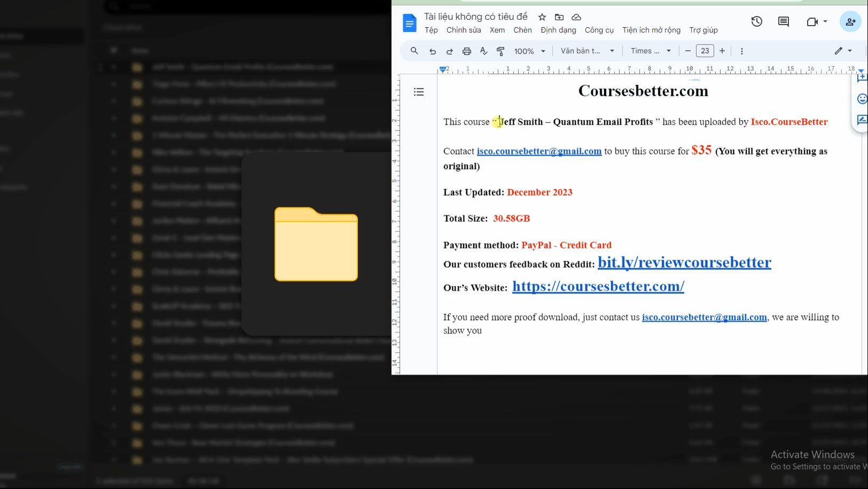Follow the email link after 'Contact'
The width and height of the screenshot is (868, 489).
539,151
